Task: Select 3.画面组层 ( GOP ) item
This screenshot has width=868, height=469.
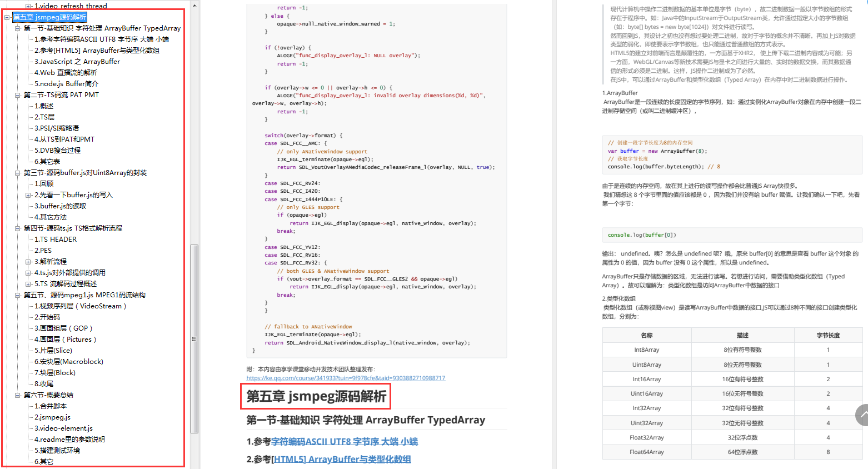Action: tap(63, 328)
